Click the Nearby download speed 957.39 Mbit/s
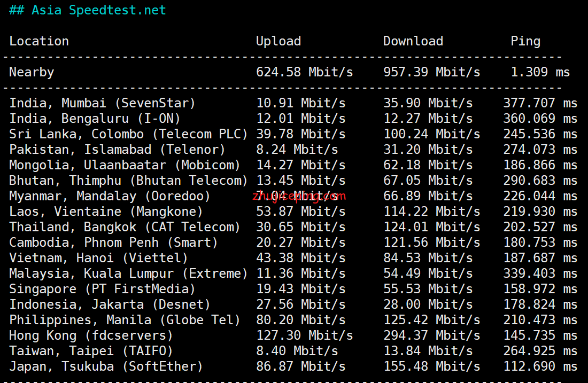The image size is (588, 383). point(431,72)
